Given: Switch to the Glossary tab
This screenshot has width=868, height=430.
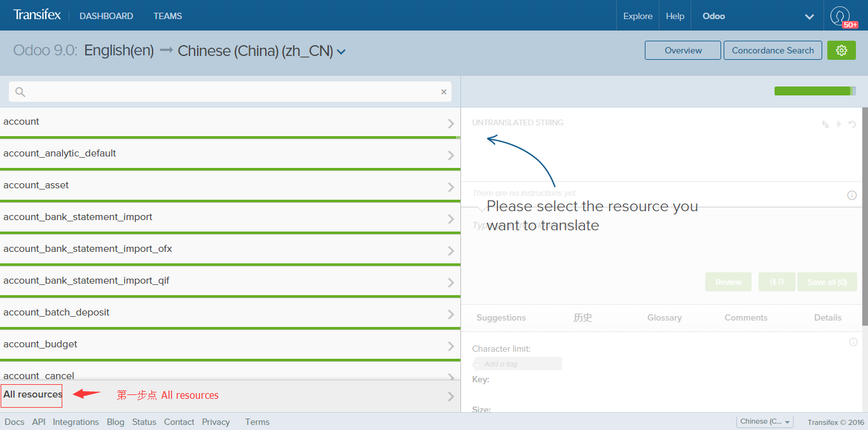Looking at the screenshot, I should tap(664, 317).
